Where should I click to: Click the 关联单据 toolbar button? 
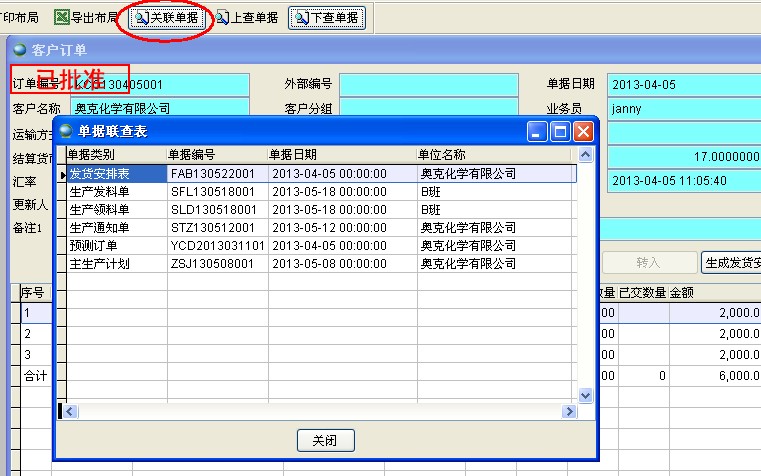point(167,18)
